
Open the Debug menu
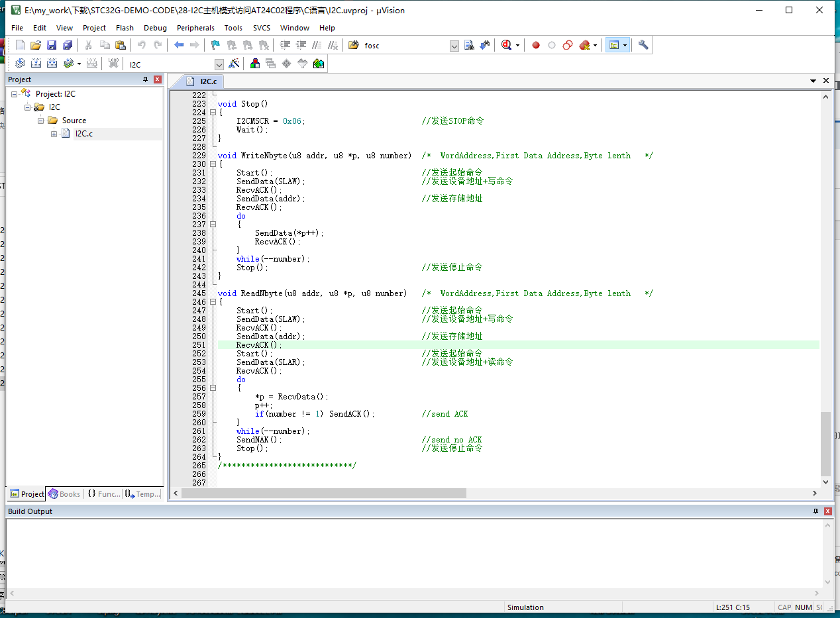(155, 28)
